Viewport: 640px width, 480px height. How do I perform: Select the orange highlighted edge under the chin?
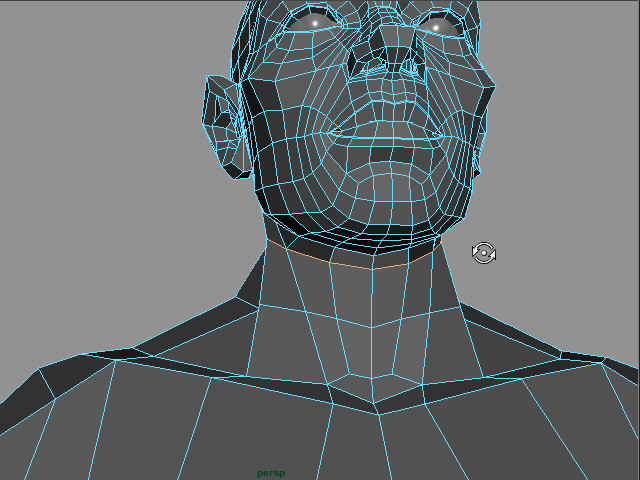[x=350, y=264]
